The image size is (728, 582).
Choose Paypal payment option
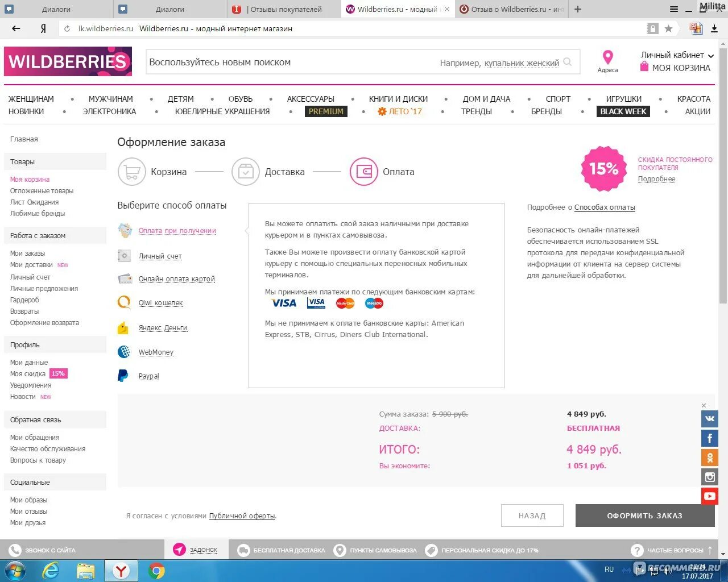[x=149, y=376]
